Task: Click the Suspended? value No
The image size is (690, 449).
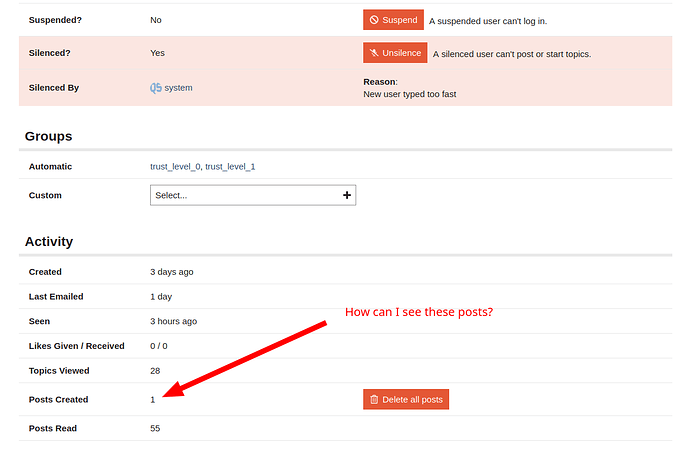Action: pos(156,20)
